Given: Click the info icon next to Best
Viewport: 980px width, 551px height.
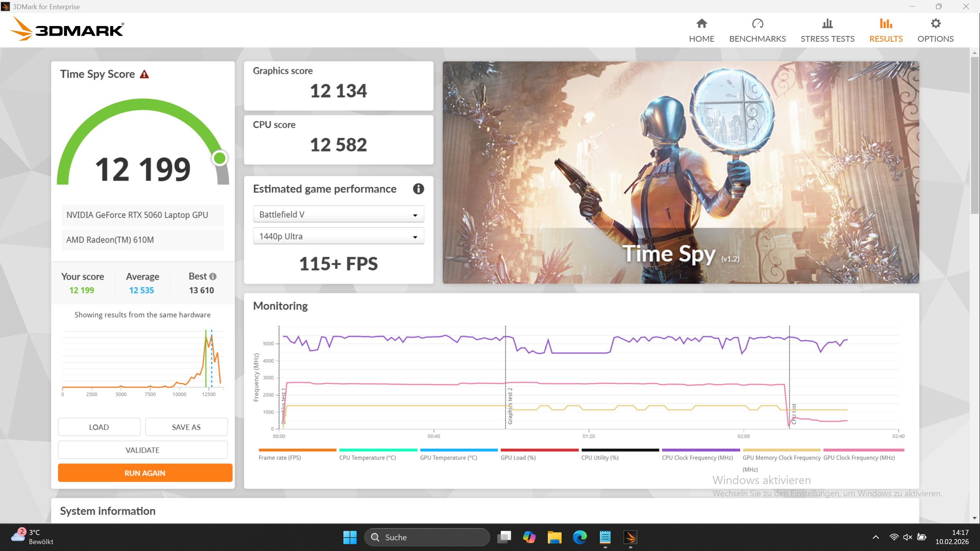Looking at the screenshot, I should [x=213, y=276].
